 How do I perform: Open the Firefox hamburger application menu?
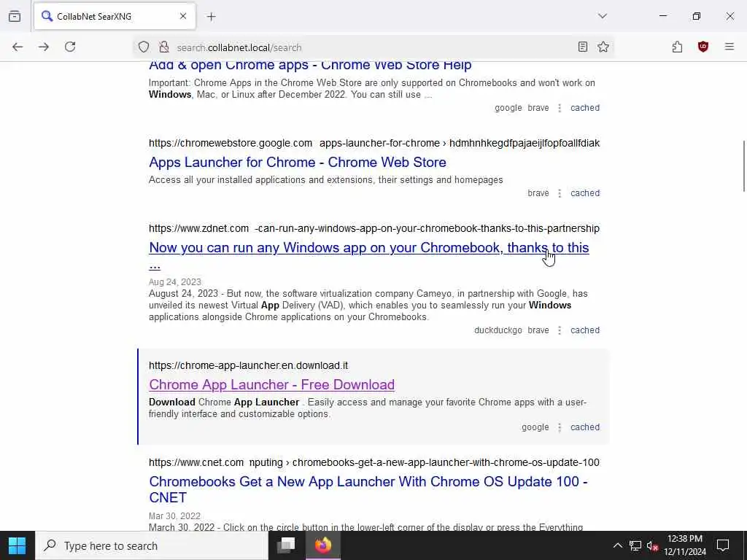[x=729, y=47]
